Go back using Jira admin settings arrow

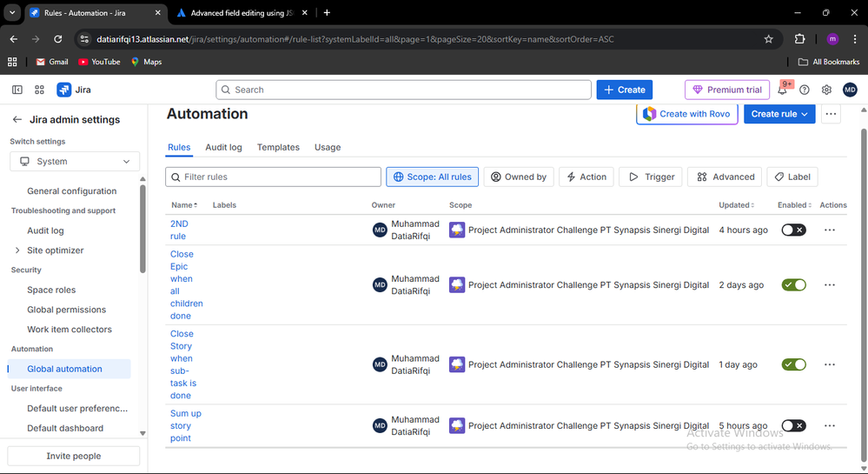(17, 119)
